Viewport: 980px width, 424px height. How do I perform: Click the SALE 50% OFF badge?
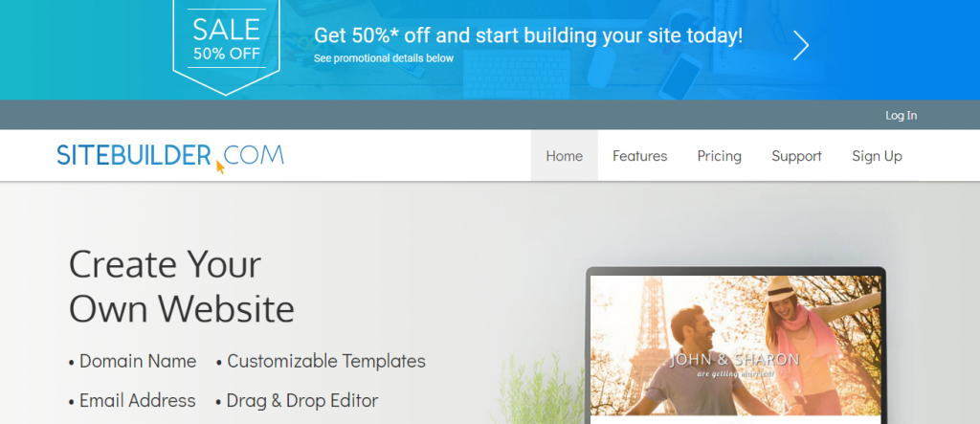coord(226,46)
